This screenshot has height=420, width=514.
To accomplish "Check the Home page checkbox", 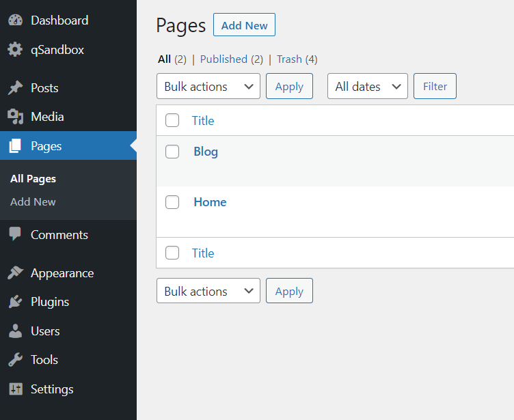I will pyautogui.click(x=172, y=202).
